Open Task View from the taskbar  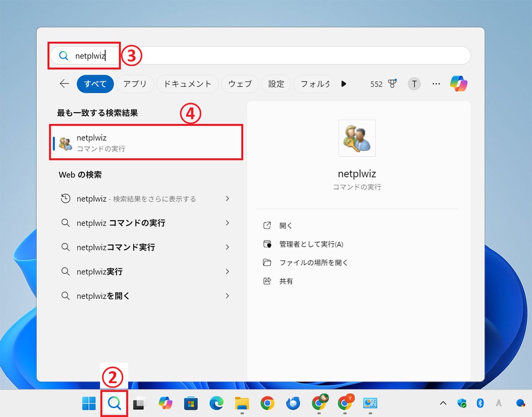[140, 403]
